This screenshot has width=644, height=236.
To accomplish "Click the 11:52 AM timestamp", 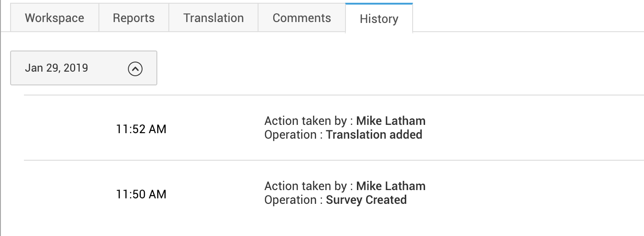I will point(141,129).
